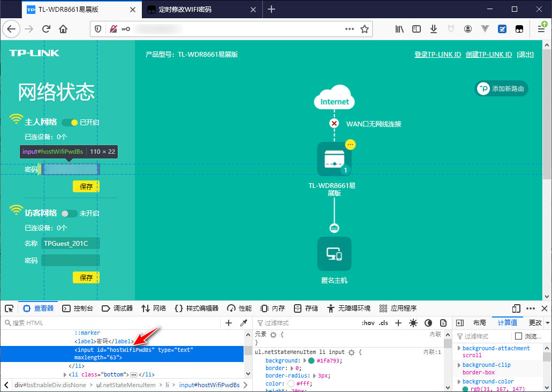552x392 pixels.
Task: Click the 主人网络 password input field
Action: pos(71,169)
